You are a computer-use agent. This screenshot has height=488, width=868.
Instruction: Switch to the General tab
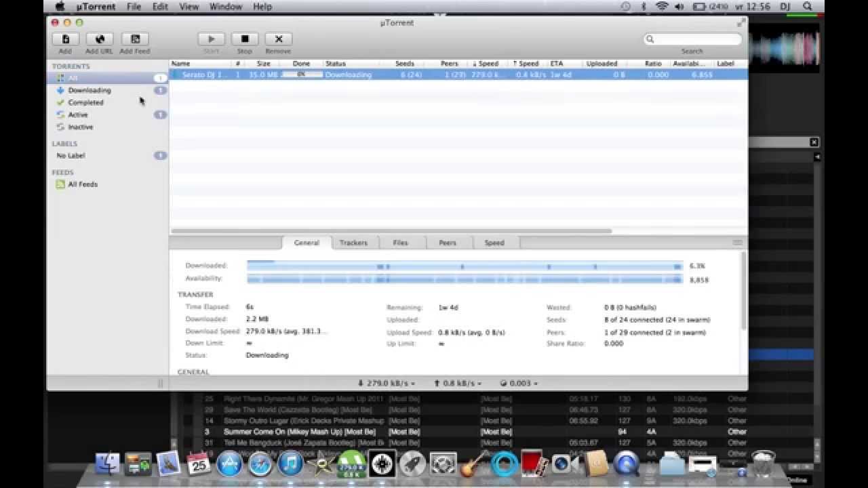click(307, 243)
